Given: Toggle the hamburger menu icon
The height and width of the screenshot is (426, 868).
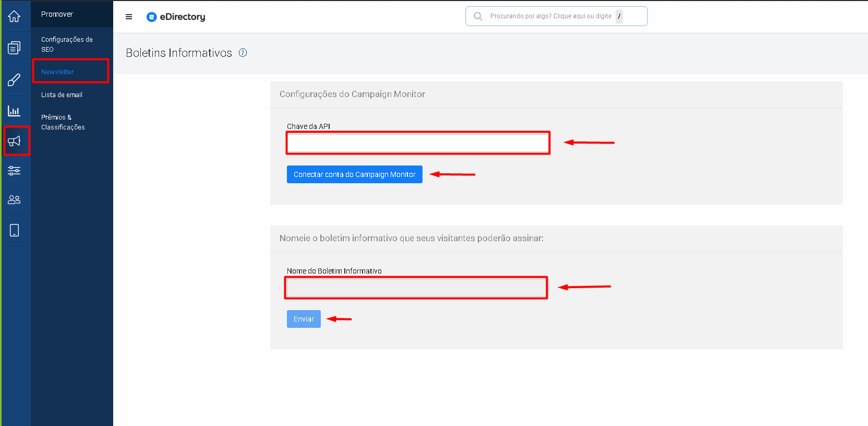Looking at the screenshot, I should [x=129, y=17].
